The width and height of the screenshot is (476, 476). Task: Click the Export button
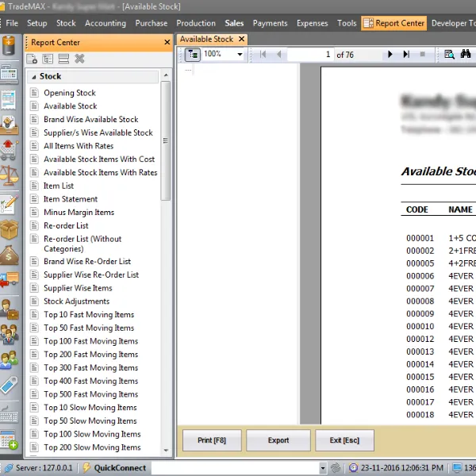(x=278, y=440)
